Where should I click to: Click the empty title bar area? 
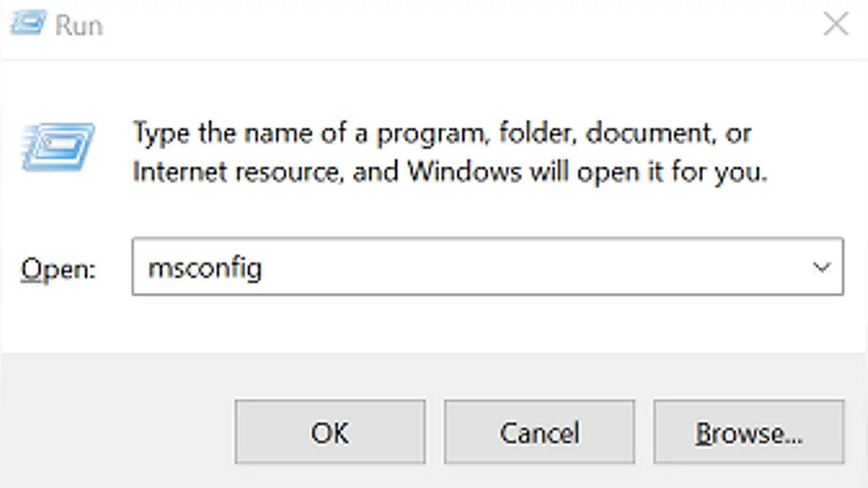[434, 25]
